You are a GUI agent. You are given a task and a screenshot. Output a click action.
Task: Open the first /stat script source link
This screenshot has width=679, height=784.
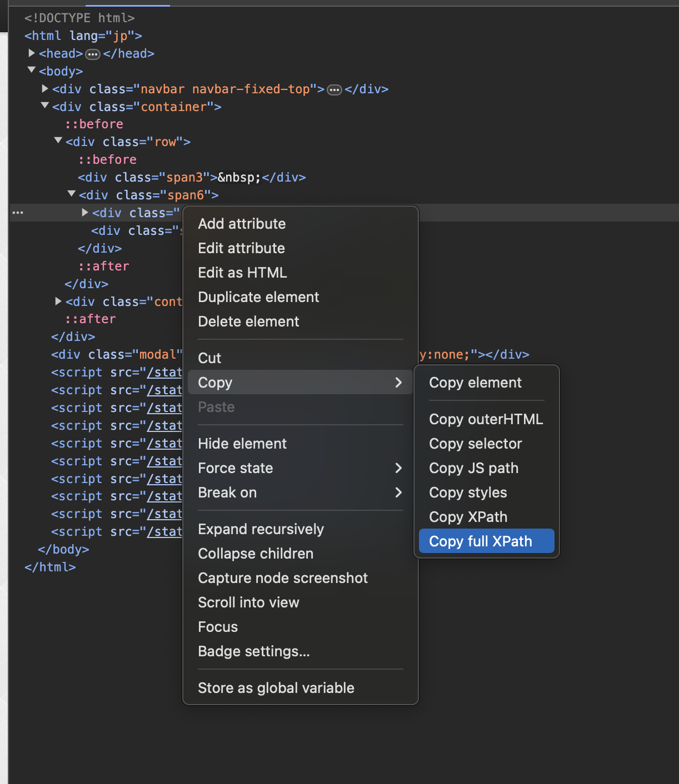(x=164, y=372)
